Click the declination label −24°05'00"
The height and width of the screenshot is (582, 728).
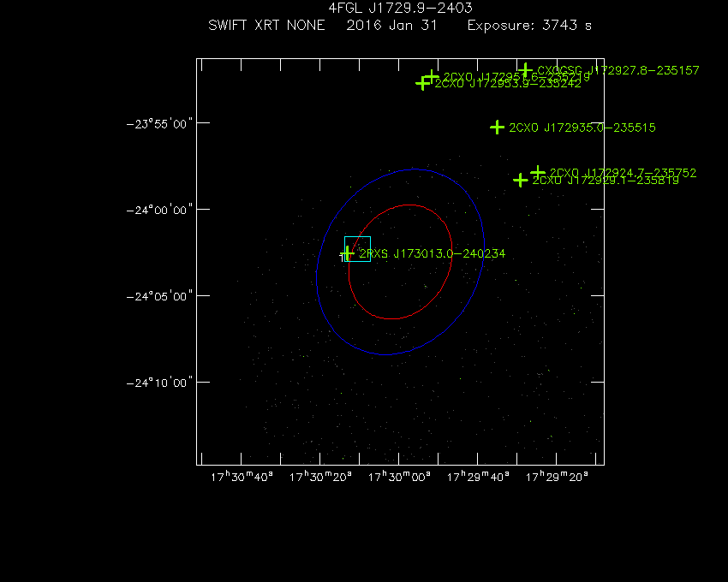pos(159,297)
